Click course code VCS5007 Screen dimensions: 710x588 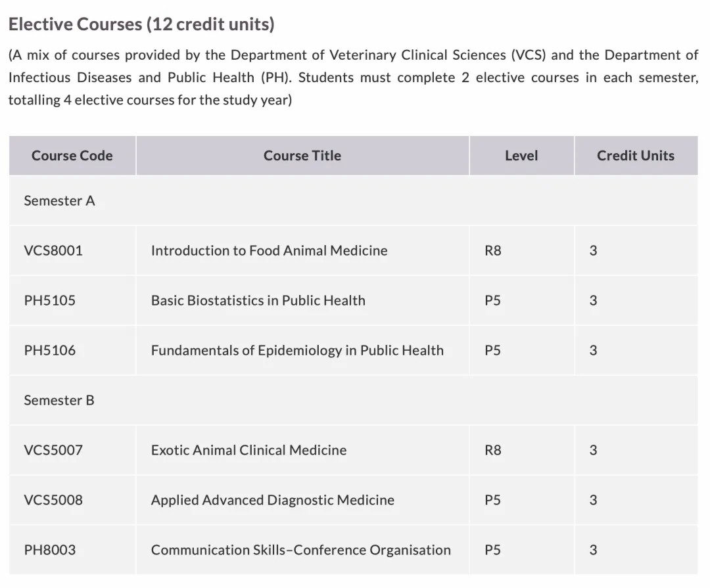[x=53, y=450]
